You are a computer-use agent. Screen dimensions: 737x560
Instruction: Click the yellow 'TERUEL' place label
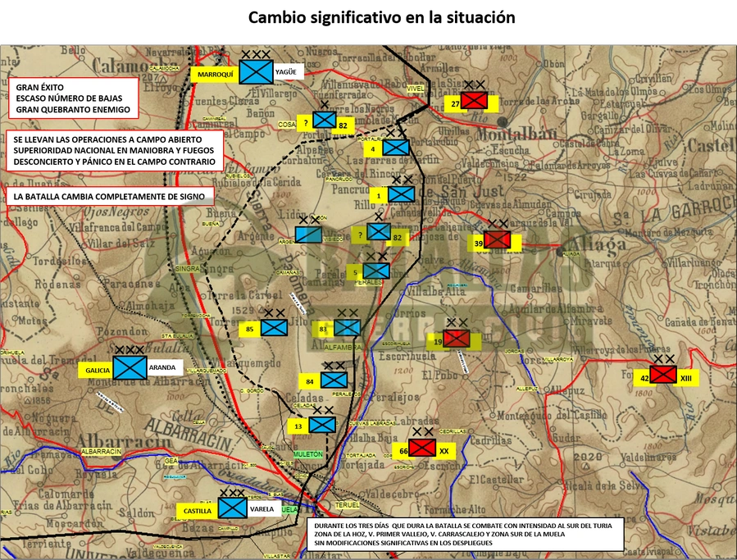click(x=347, y=505)
